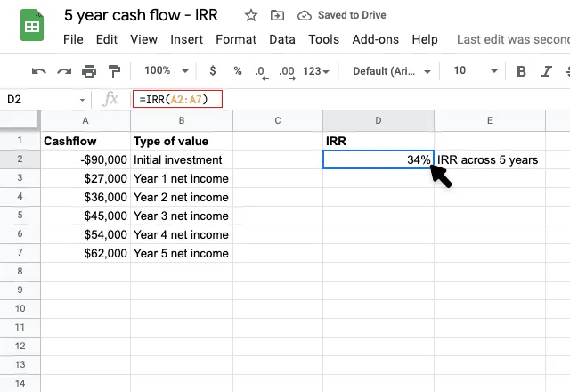This screenshot has height=392, width=570.
Task: Select the Year 3 net income cell
Action: click(182, 216)
